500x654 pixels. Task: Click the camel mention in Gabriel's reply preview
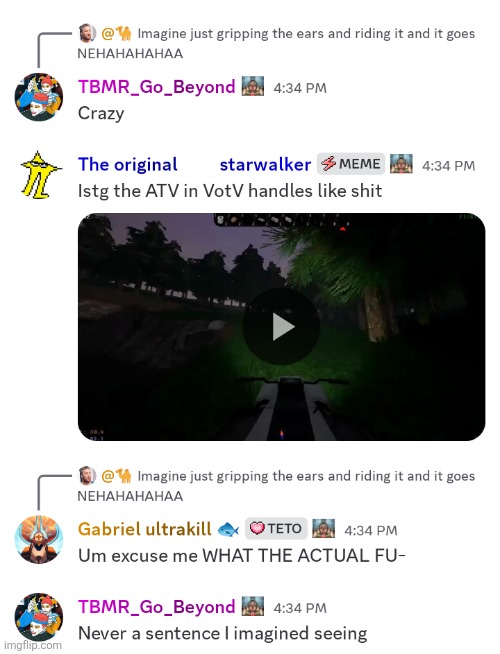coord(116,476)
